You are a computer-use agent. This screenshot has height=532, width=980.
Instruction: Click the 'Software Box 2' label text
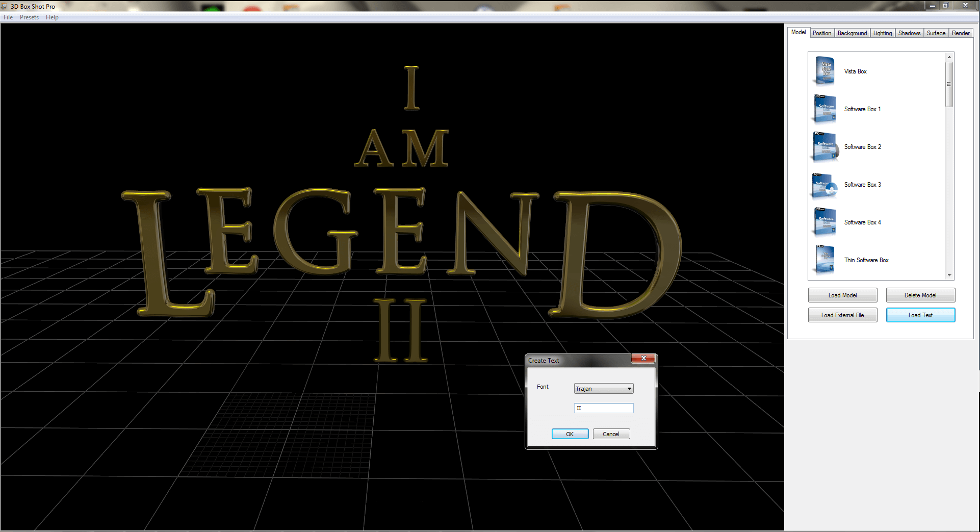pyautogui.click(x=862, y=147)
